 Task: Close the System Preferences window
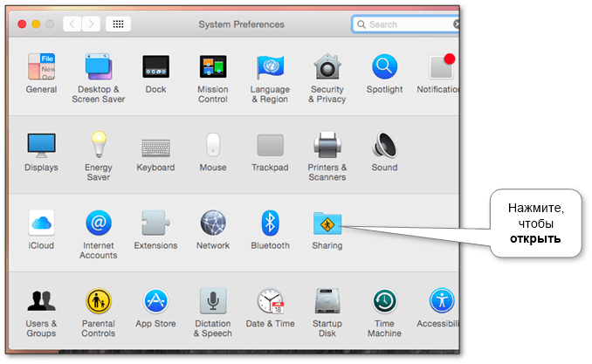(x=22, y=24)
